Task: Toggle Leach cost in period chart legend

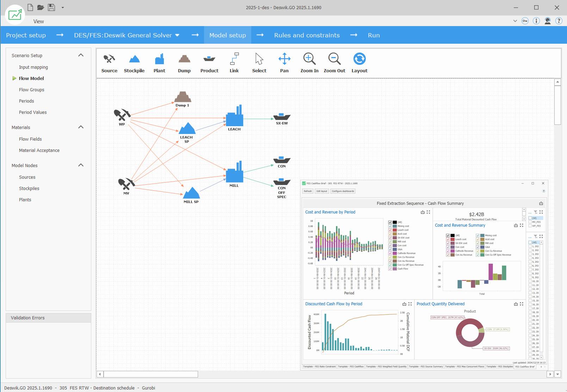Action: pos(390,230)
